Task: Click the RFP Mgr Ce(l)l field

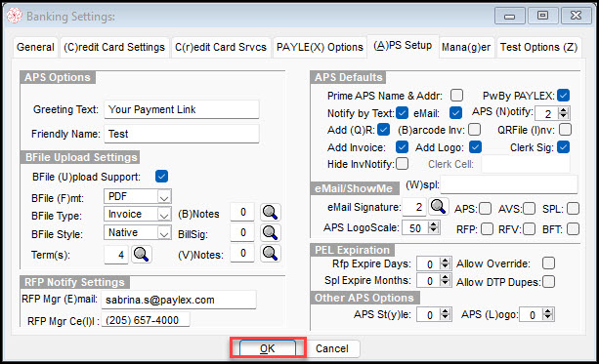Action: (x=146, y=320)
